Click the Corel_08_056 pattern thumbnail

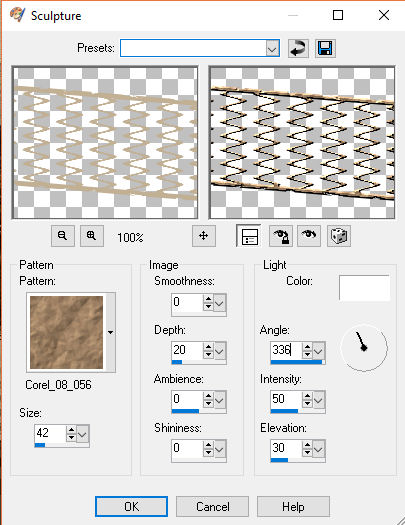pyautogui.click(x=67, y=332)
